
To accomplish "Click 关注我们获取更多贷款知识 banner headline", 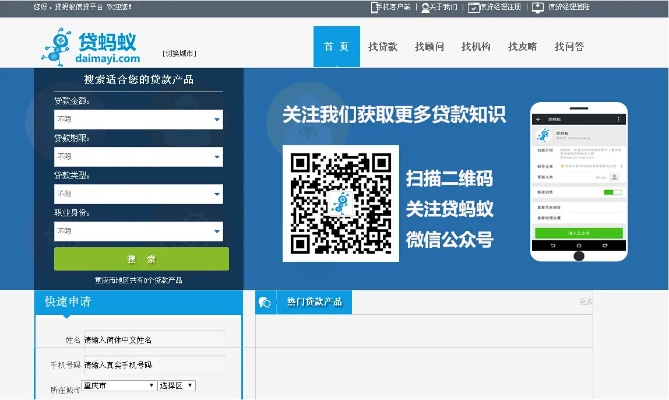I will click(394, 115).
